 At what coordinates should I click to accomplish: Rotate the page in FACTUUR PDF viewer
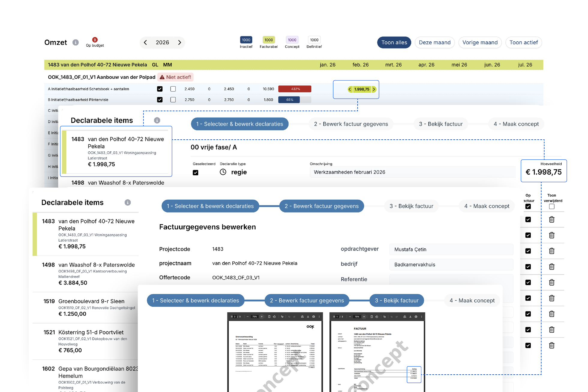pos(376,316)
